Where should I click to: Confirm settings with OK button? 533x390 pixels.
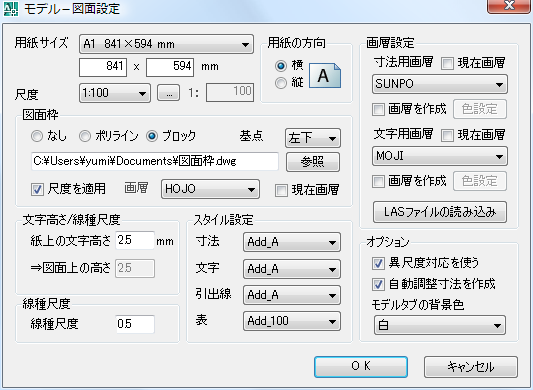361,367
